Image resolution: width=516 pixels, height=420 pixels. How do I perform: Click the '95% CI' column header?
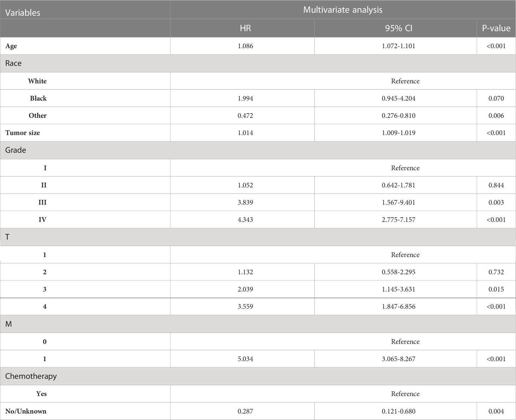pos(398,28)
